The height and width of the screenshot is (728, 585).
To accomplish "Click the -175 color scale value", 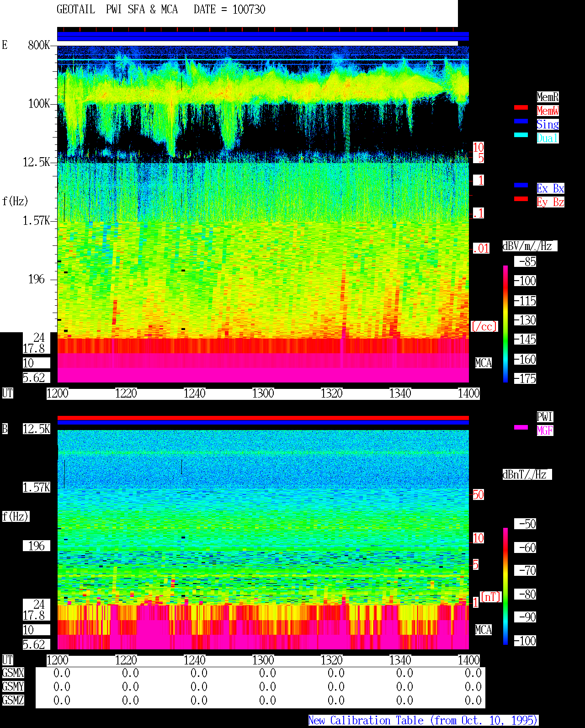I will point(525,378).
